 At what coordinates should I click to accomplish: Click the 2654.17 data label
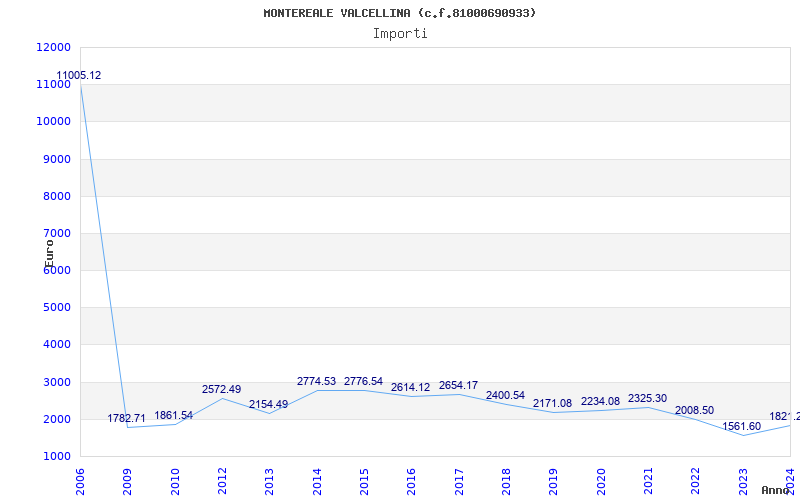click(458, 385)
